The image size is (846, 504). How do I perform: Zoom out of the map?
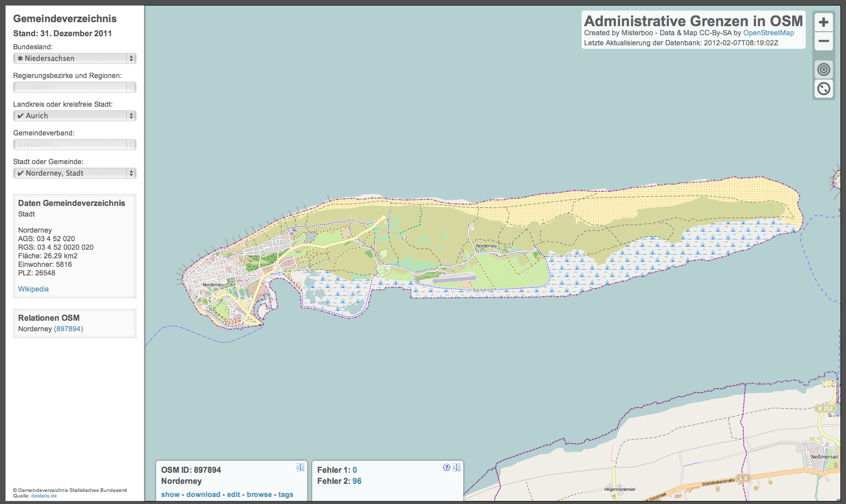pyautogui.click(x=823, y=41)
